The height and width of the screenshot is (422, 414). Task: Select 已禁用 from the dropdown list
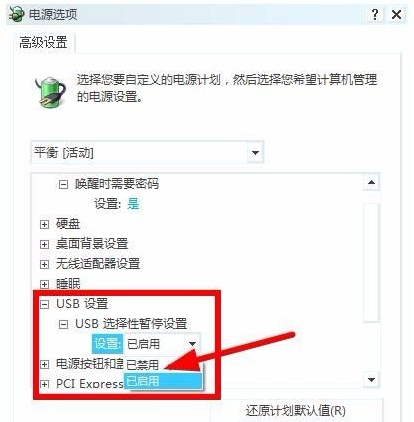(143, 364)
